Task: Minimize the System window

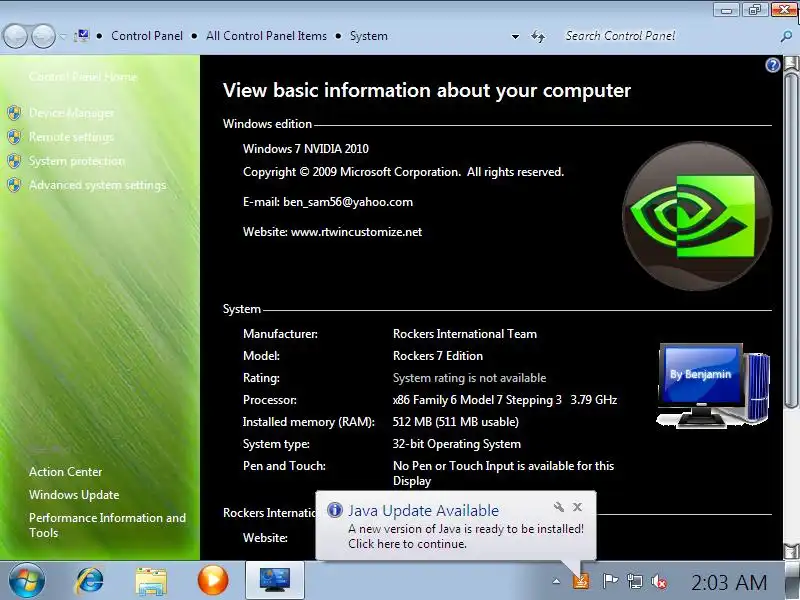Action: pos(727,10)
